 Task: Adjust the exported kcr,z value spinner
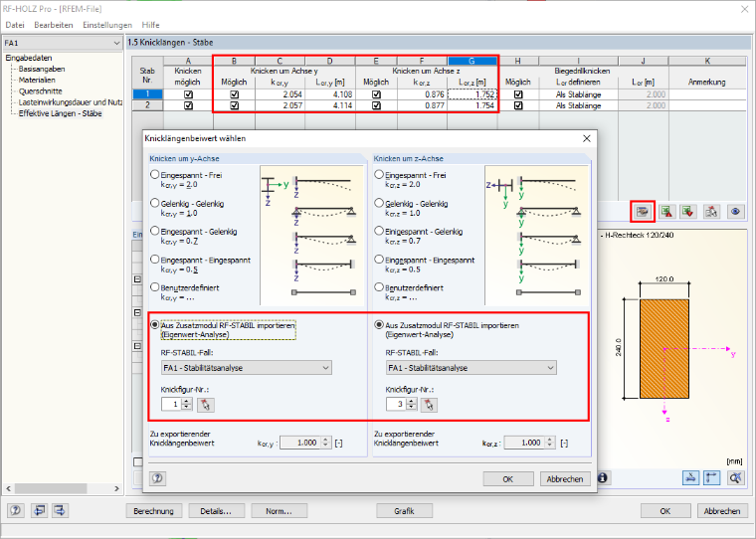[x=550, y=443]
